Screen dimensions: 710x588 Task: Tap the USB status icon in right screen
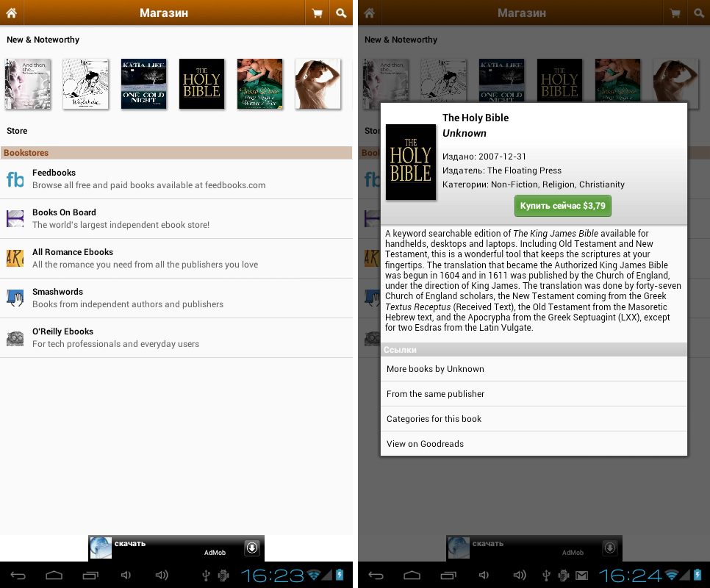pos(547,576)
